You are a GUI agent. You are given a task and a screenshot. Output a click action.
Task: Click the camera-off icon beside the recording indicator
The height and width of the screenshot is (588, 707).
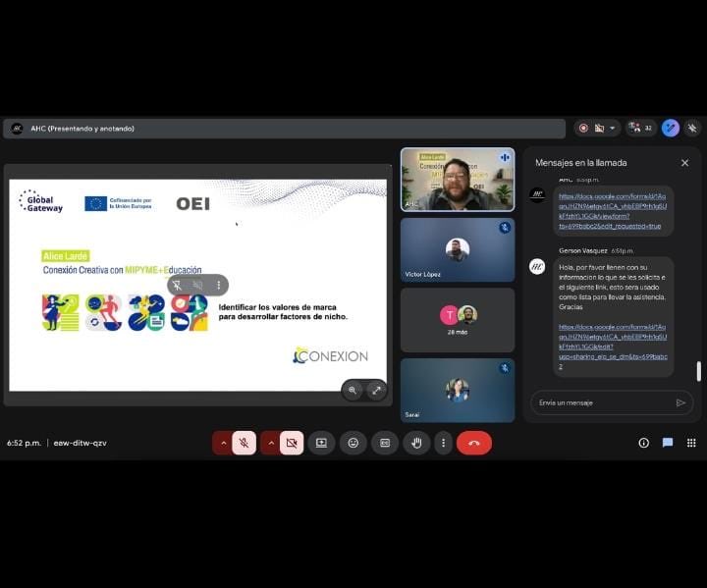click(x=599, y=129)
